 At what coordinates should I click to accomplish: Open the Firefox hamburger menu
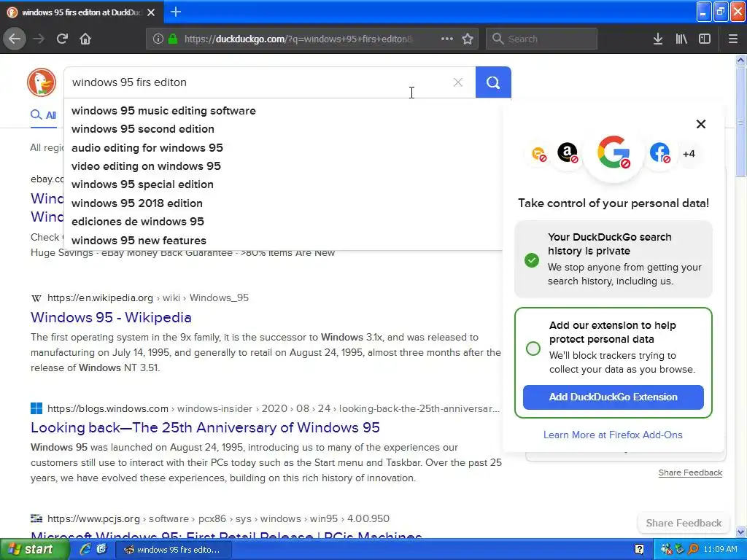(732, 39)
